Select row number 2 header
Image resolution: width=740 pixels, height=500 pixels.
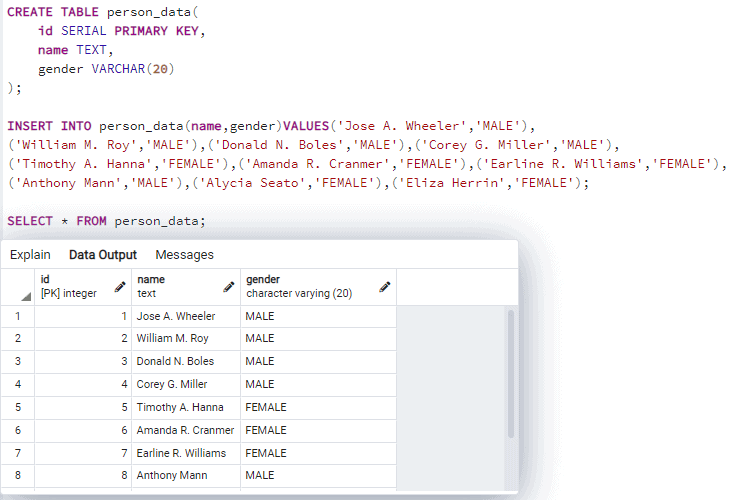[17, 339]
